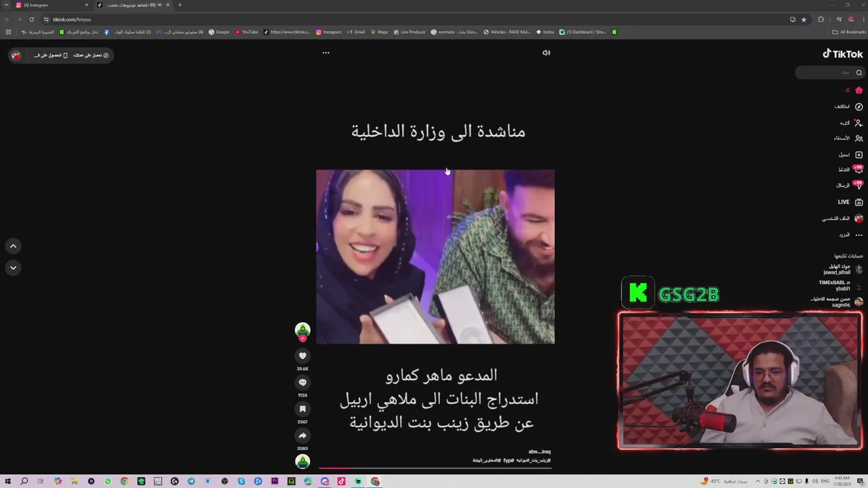Bookmark this page with the star icon
Viewport: 868px width, 488px height.
click(x=804, y=19)
